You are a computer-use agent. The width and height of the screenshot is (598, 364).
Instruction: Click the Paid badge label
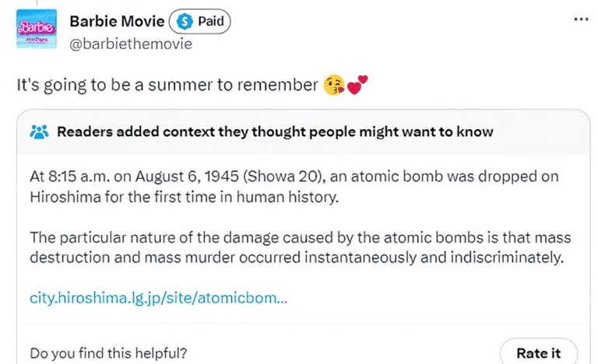[x=210, y=21]
